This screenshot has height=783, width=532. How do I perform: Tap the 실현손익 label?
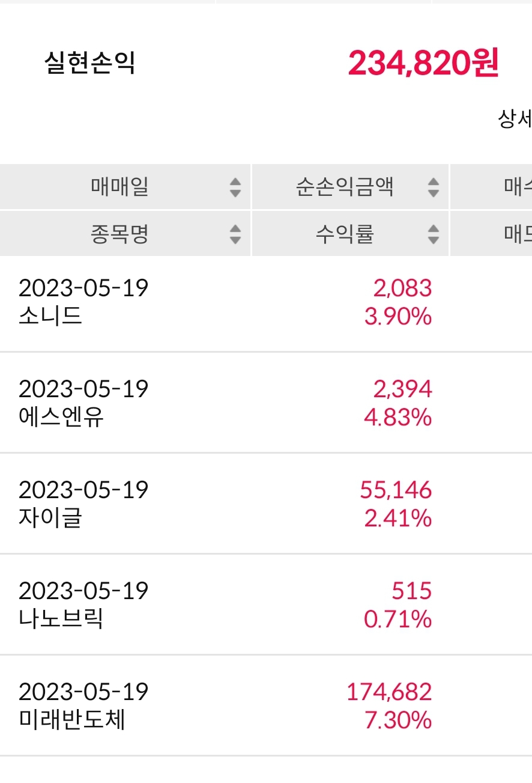pos(90,62)
